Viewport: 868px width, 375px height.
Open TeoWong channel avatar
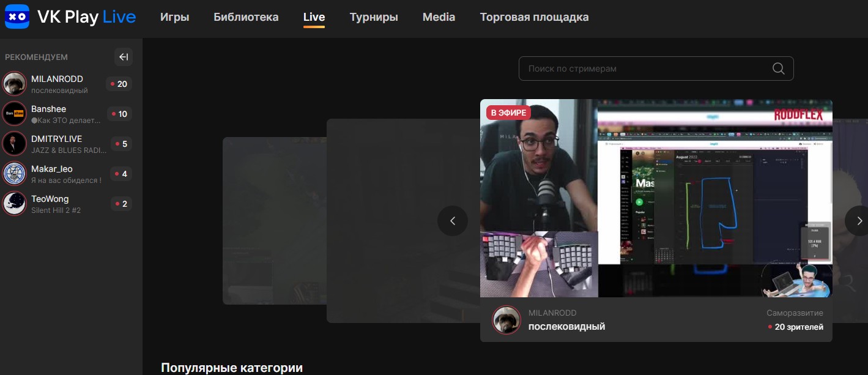coord(15,204)
